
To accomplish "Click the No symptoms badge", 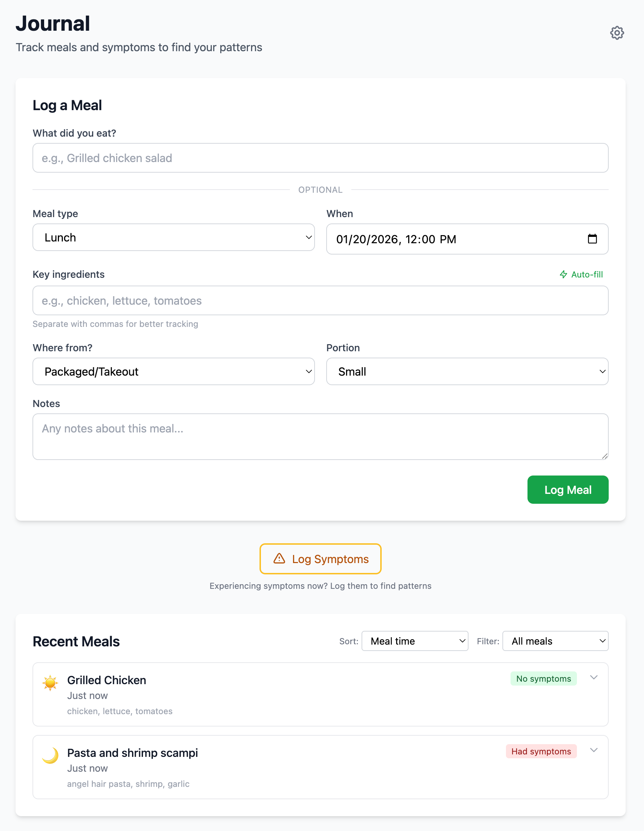I will [543, 678].
